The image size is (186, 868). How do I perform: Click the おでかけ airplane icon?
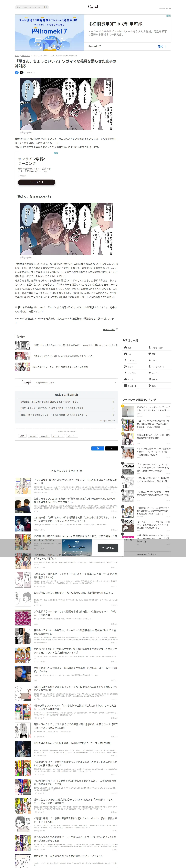[150, 373]
